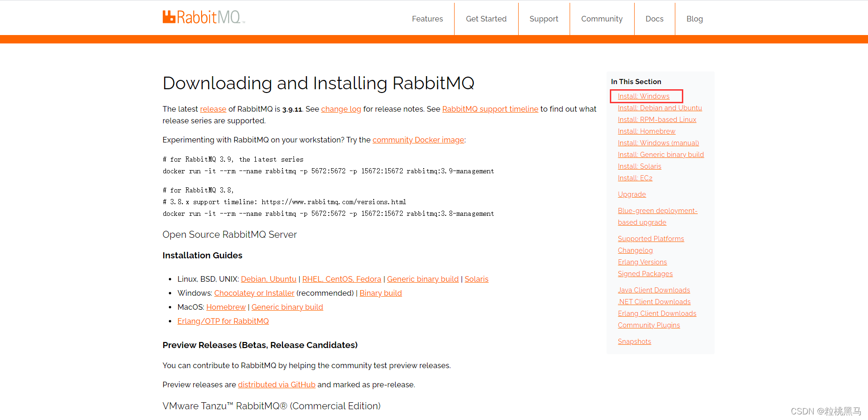Open Chocolatey or Installer link
Image resolution: width=868 pixels, height=420 pixels.
[x=254, y=293]
